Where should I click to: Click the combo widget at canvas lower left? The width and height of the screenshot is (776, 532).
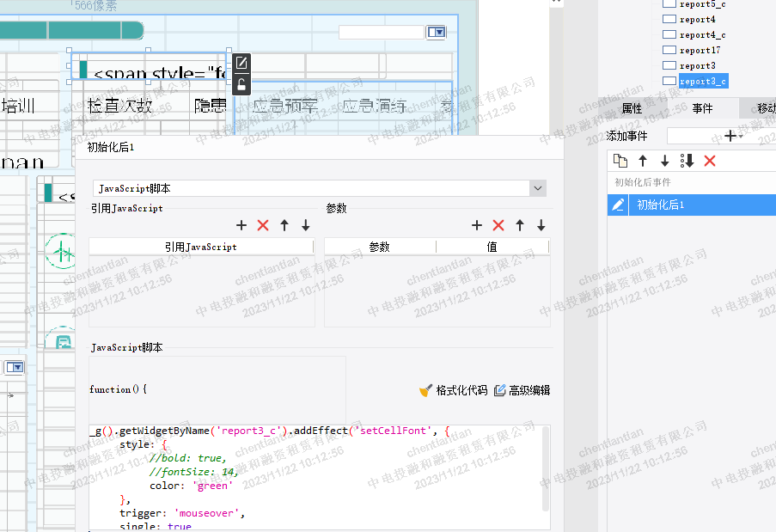15,367
